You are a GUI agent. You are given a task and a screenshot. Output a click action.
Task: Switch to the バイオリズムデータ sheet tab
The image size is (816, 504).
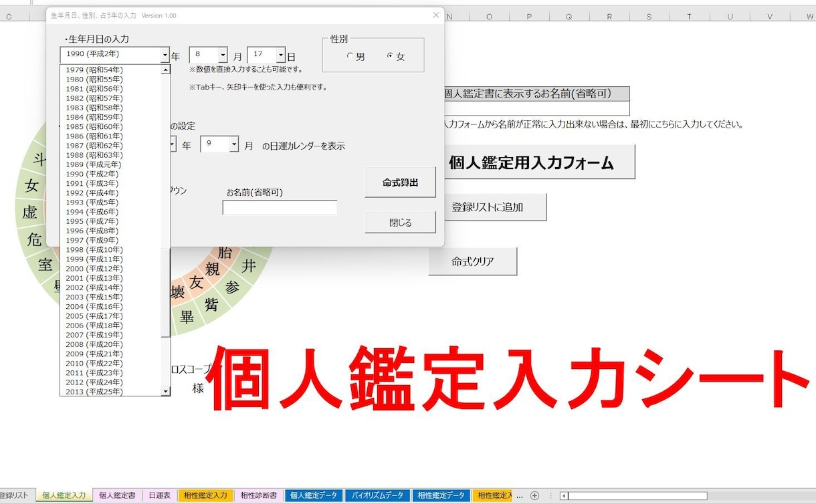[x=378, y=495]
